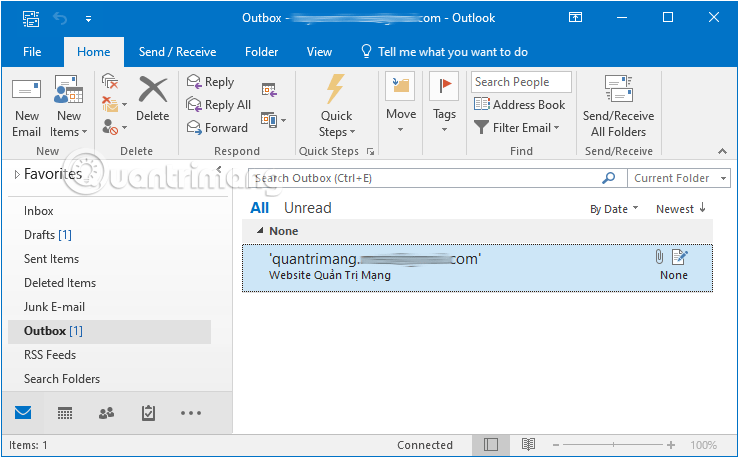Open the Address Book
This screenshot has height=458, width=738.
[519, 104]
